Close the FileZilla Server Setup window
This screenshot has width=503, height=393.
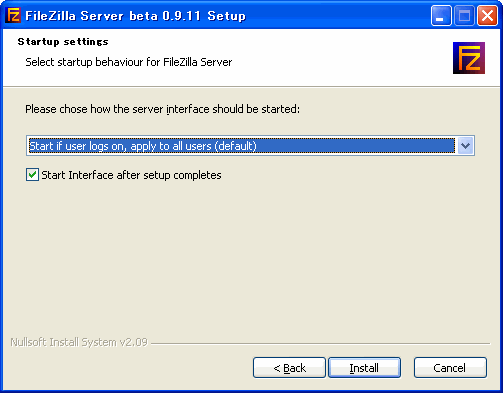pos(487,16)
